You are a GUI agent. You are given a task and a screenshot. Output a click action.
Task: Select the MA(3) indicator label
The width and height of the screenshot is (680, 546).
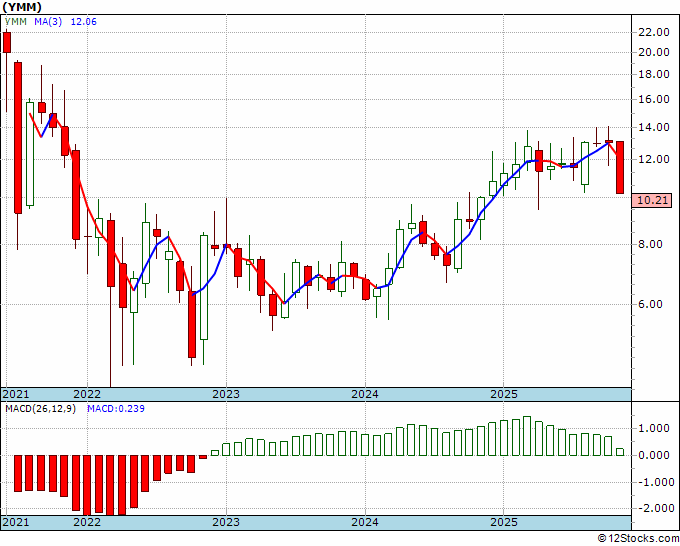(x=48, y=22)
